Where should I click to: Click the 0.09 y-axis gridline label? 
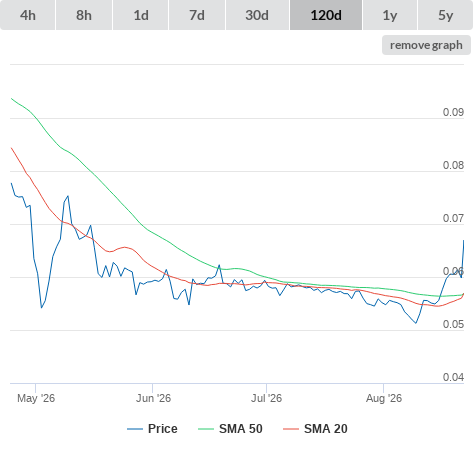(x=453, y=112)
